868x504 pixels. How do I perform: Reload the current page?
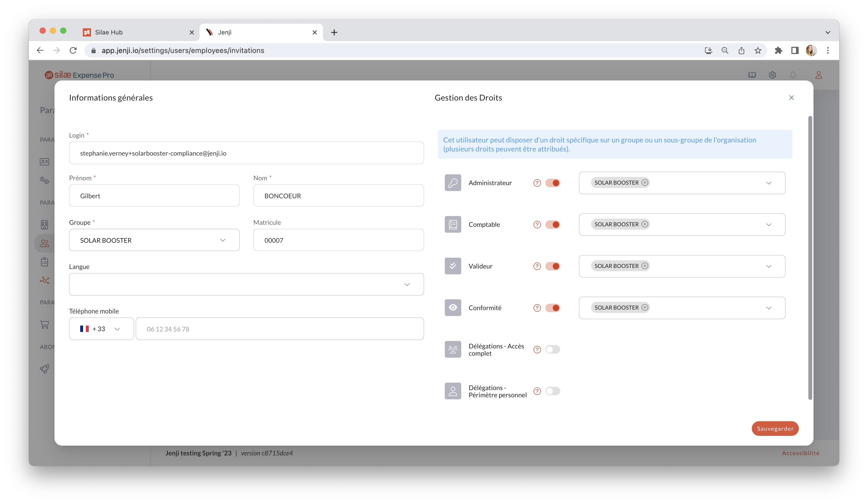(73, 50)
